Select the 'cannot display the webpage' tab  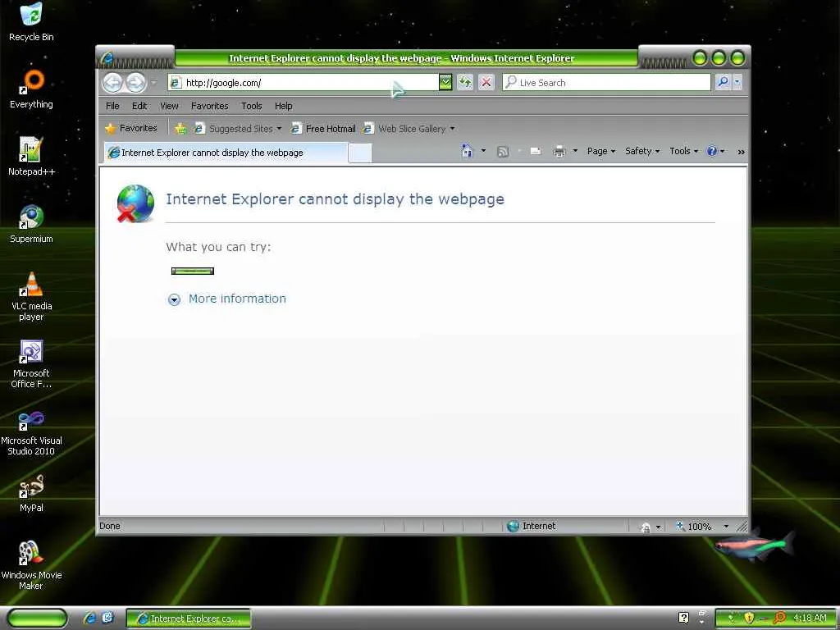click(x=226, y=153)
